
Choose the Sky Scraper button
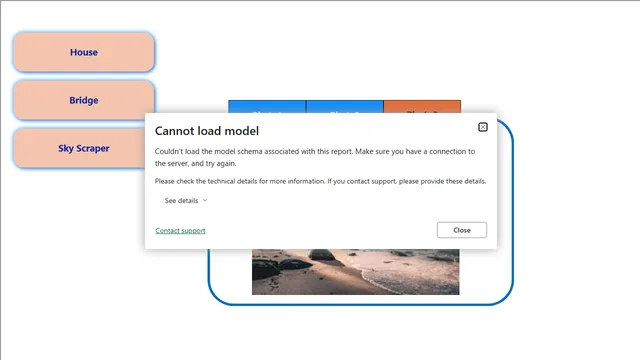click(79, 148)
